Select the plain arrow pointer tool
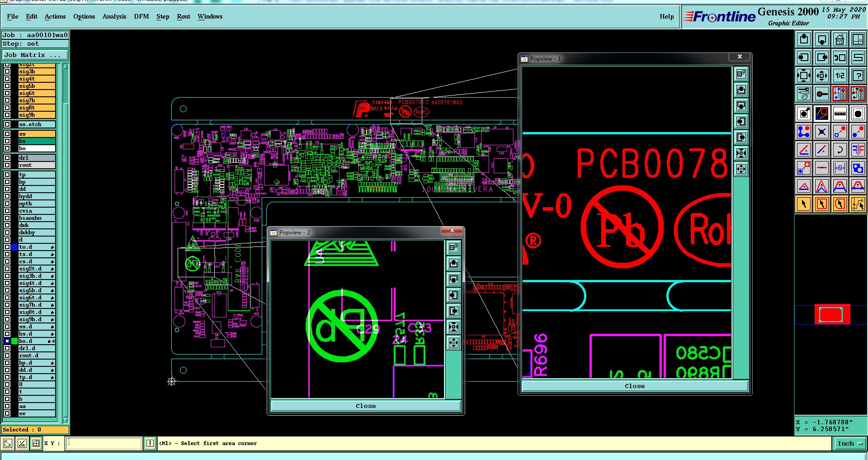Image resolution: width=868 pixels, height=460 pixels. tap(804, 204)
